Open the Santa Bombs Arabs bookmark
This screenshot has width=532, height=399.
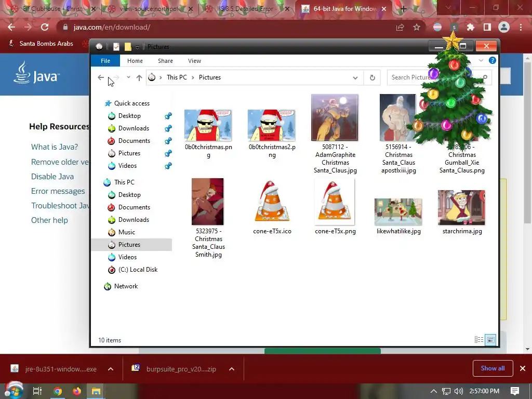tap(41, 44)
